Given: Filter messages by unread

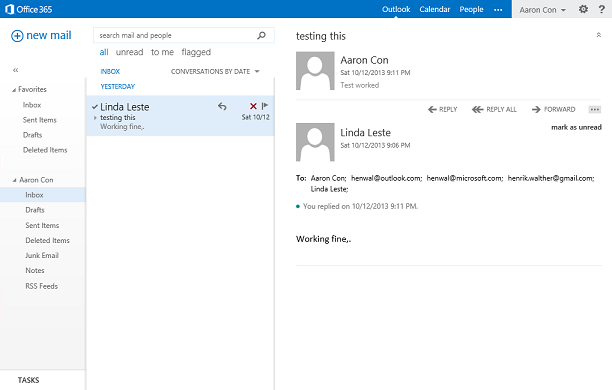Looking at the screenshot, I should pyautogui.click(x=130, y=52).
